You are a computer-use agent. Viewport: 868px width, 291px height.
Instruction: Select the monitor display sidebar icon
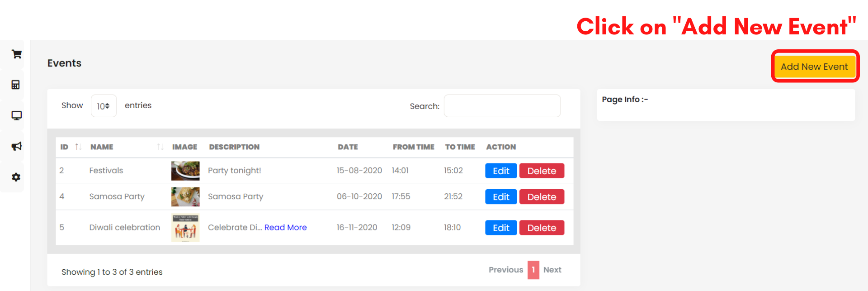coord(17,115)
